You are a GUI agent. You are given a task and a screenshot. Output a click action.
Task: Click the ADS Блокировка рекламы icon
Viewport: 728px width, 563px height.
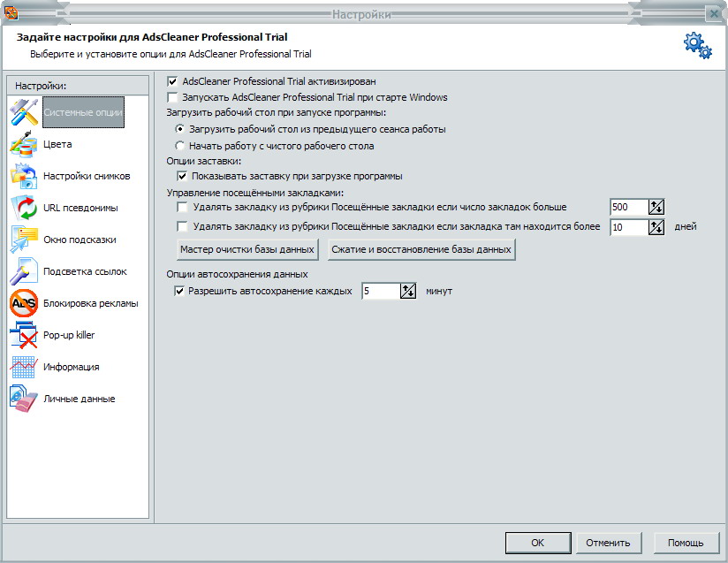[24, 303]
